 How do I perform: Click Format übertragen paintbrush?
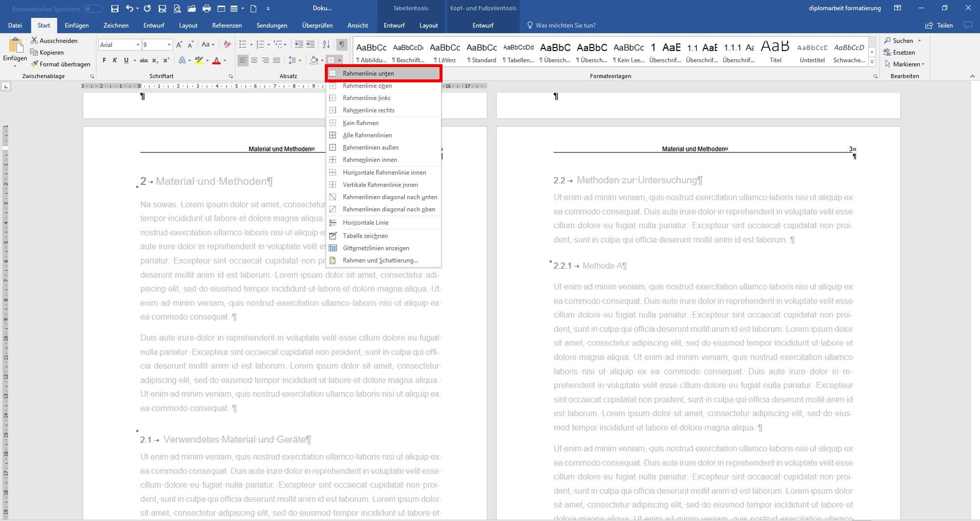tap(60, 64)
